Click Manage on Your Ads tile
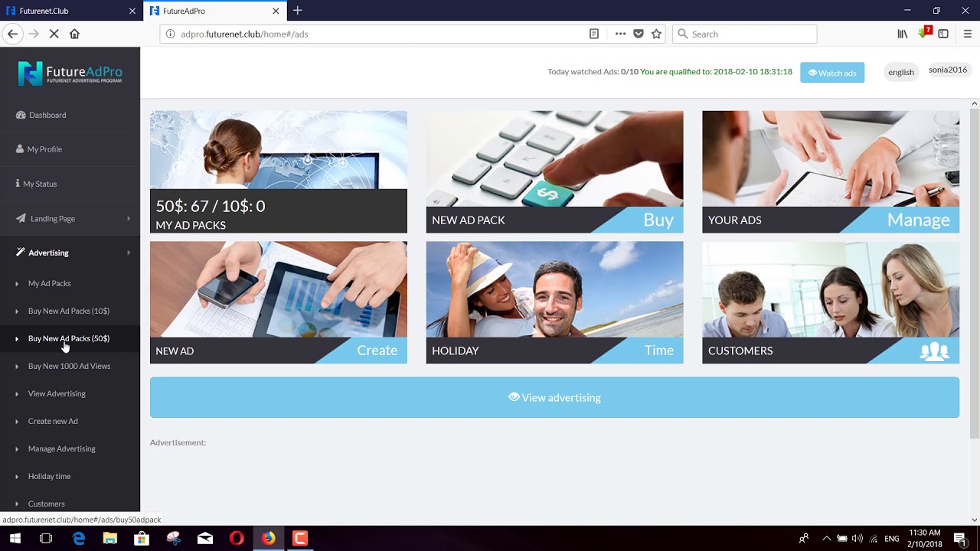 pos(919,220)
